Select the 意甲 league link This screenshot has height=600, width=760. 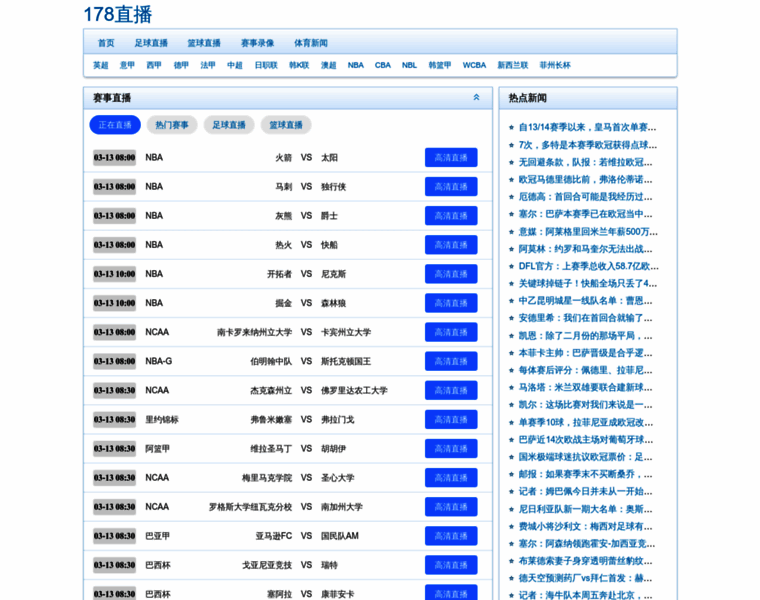click(x=127, y=65)
